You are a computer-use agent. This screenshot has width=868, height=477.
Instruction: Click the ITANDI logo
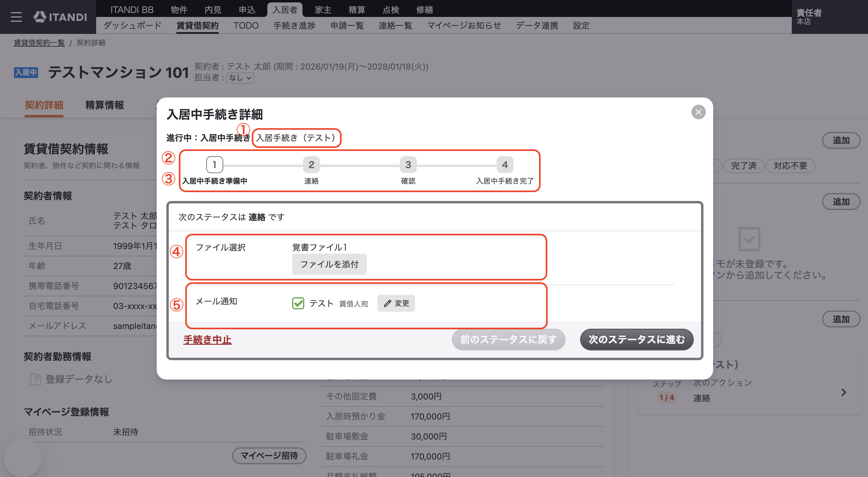(60, 17)
